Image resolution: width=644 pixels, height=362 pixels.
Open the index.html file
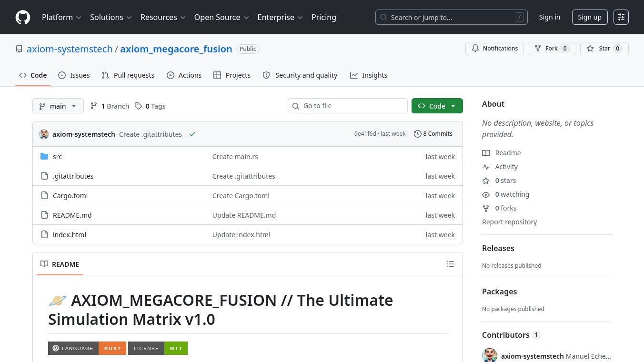[70, 235]
